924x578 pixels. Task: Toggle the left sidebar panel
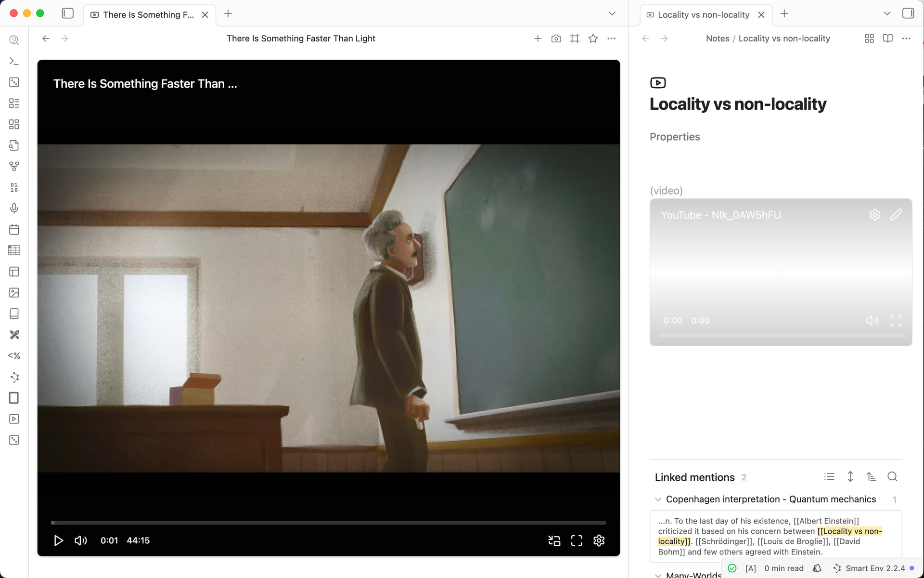[68, 13]
